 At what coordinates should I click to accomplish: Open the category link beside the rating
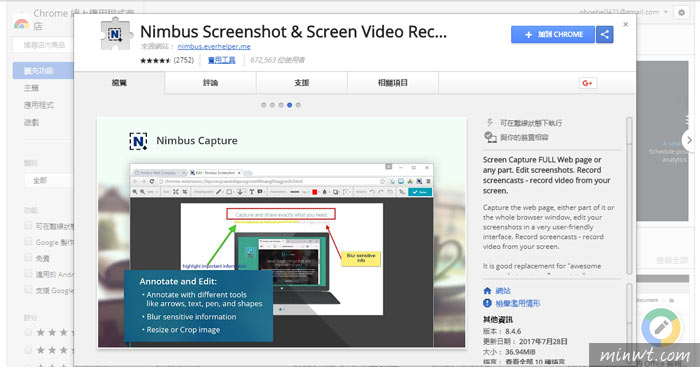221,60
